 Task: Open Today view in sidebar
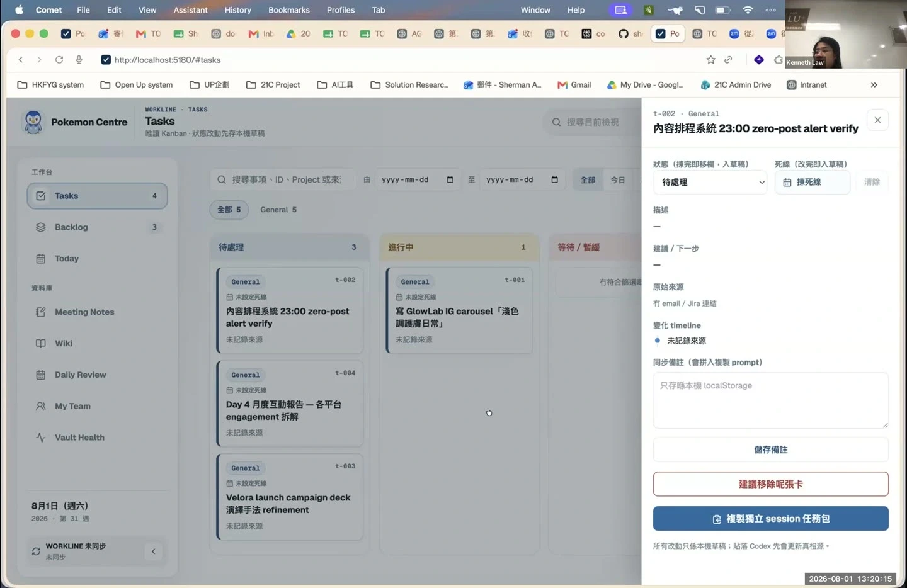pos(97,259)
